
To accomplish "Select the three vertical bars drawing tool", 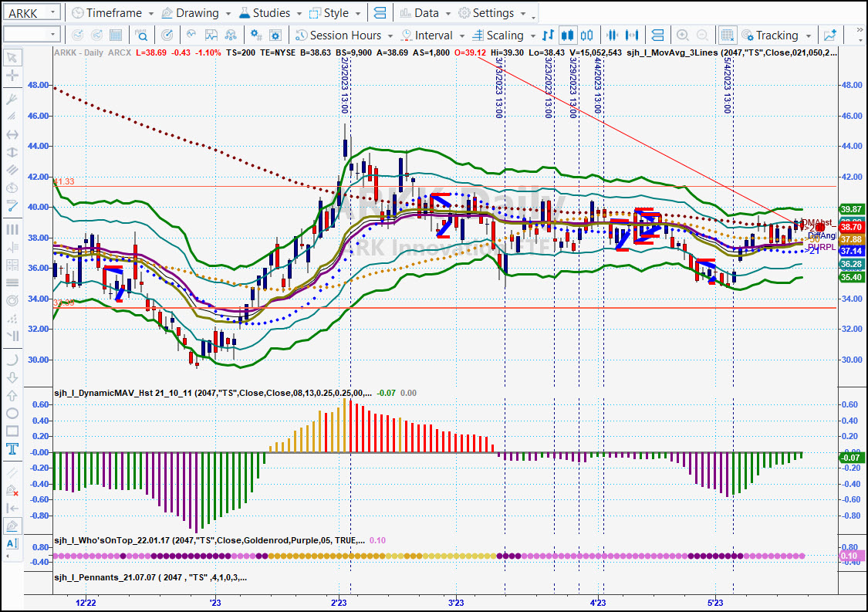I will (x=12, y=229).
